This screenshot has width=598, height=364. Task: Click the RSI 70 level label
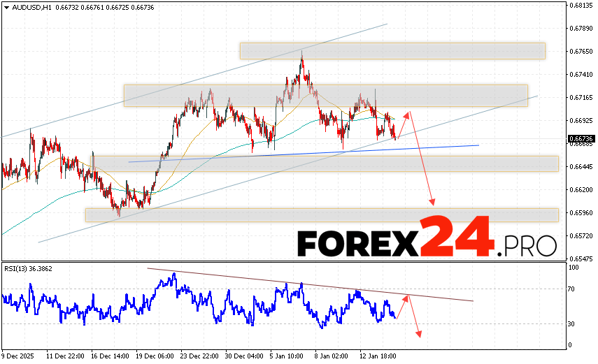(572, 289)
